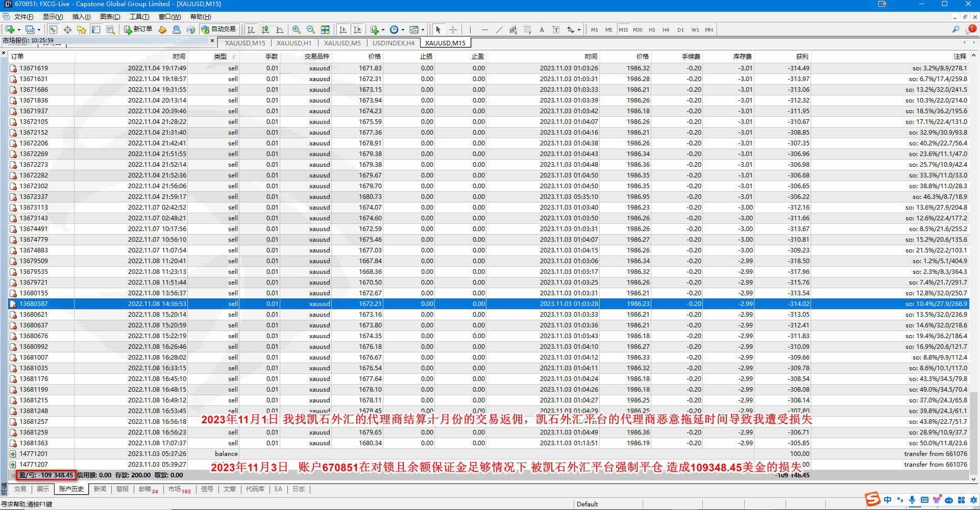
Task: Open the 日志 journal tab
Action: (x=299, y=489)
